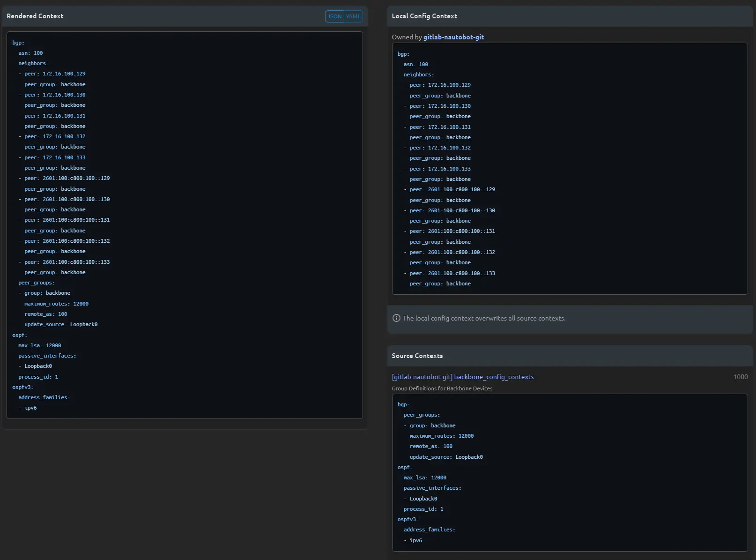Viewport: 756px width, 560px height.
Task: Click update_source Loopback0 line in Source Contexts
Action: 446,457
